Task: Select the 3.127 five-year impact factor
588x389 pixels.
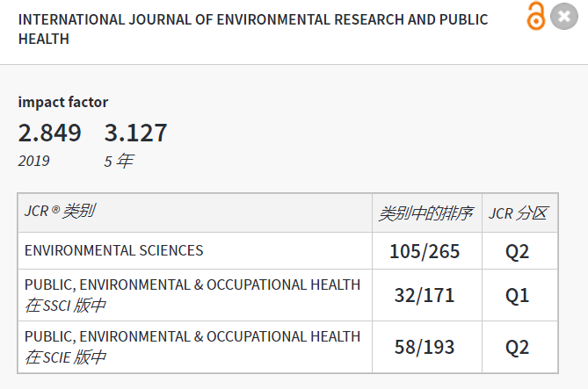Action: [x=135, y=133]
